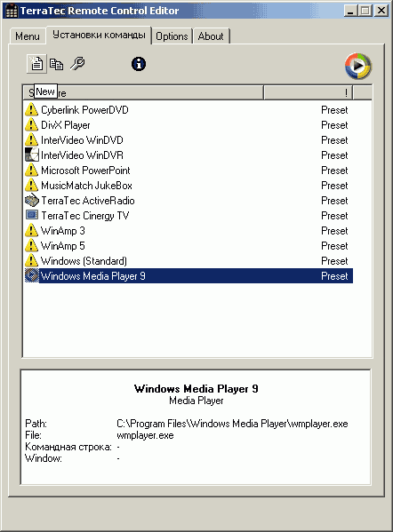393x532 pixels.
Task: Click the Windows Media Player 9 row icon
Action: (32, 275)
